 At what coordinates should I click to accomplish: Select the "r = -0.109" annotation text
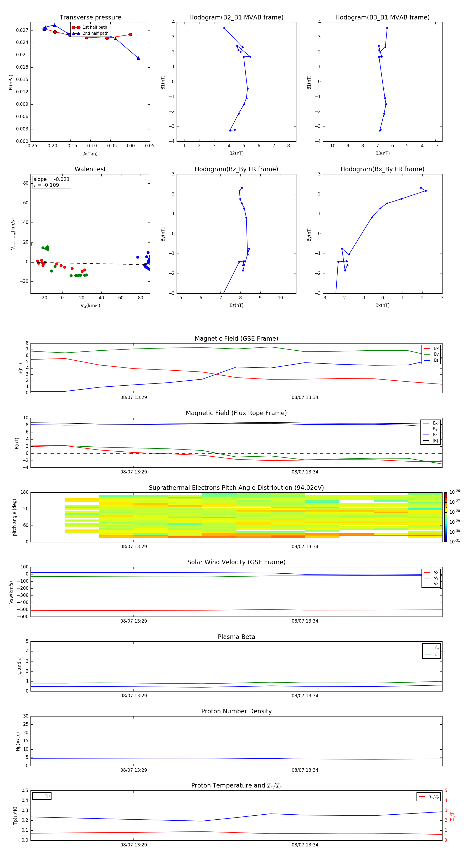[47, 185]
